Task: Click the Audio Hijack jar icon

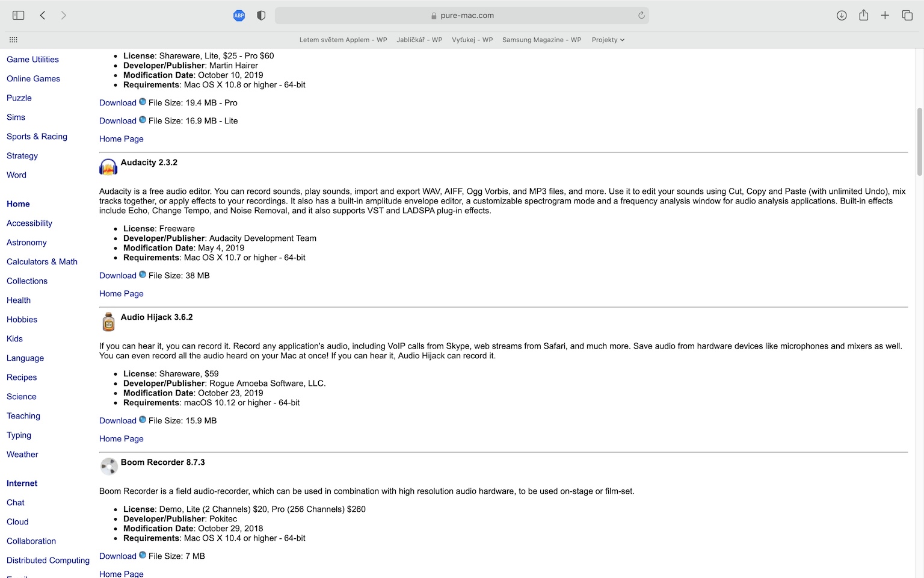Action: [x=108, y=322]
